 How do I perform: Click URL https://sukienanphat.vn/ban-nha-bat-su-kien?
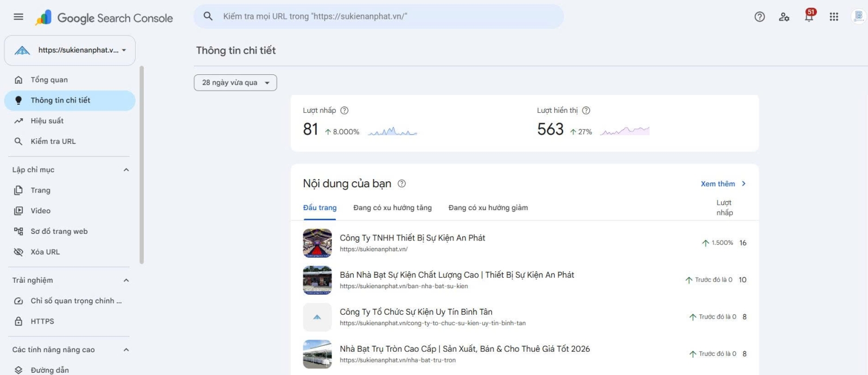[404, 287]
